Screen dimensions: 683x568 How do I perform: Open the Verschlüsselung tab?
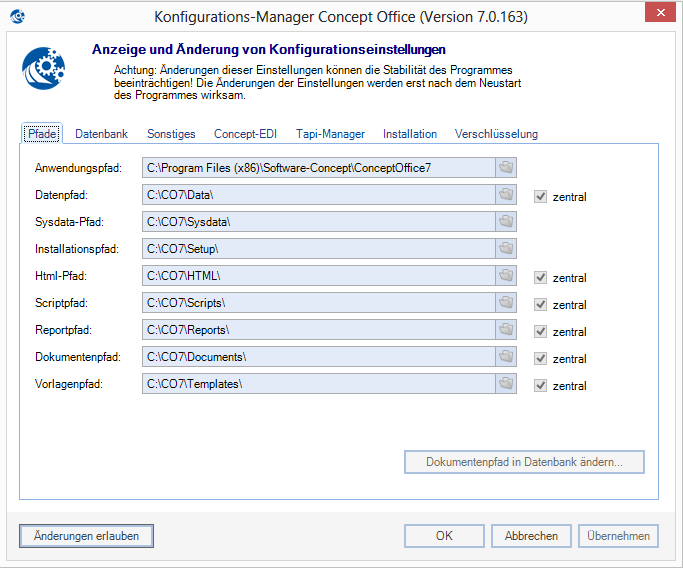(496, 134)
